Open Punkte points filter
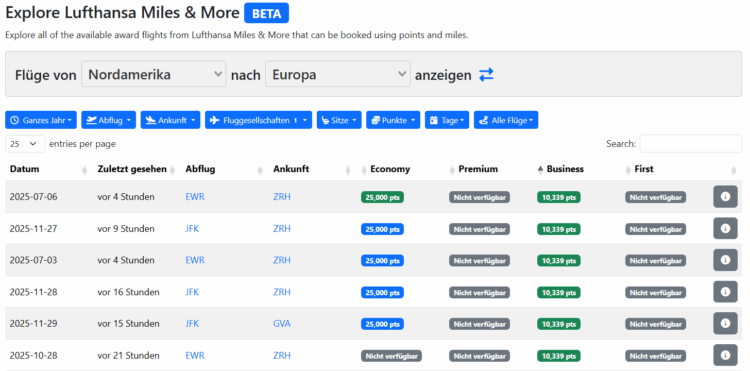 (393, 120)
